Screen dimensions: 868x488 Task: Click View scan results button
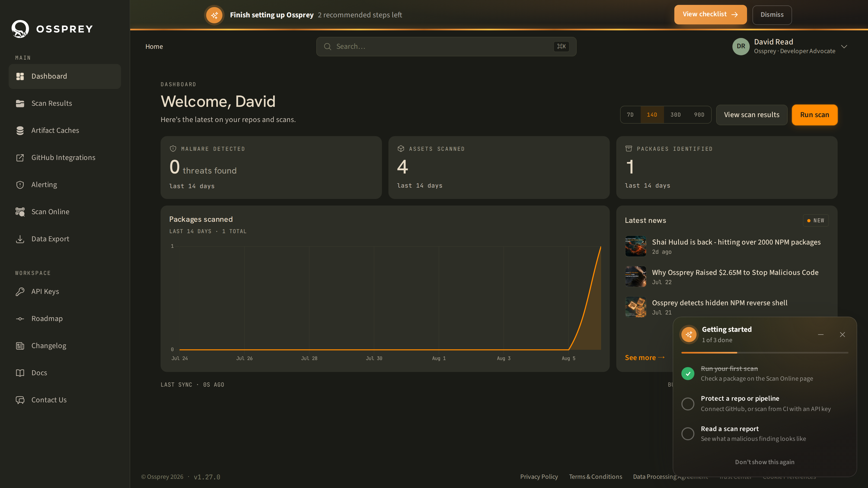(x=751, y=115)
